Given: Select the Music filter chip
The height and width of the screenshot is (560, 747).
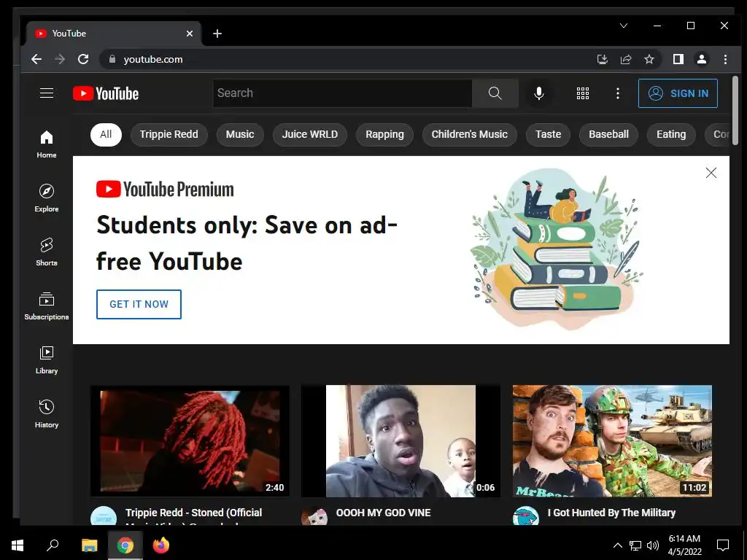Looking at the screenshot, I should coord(239,135).
